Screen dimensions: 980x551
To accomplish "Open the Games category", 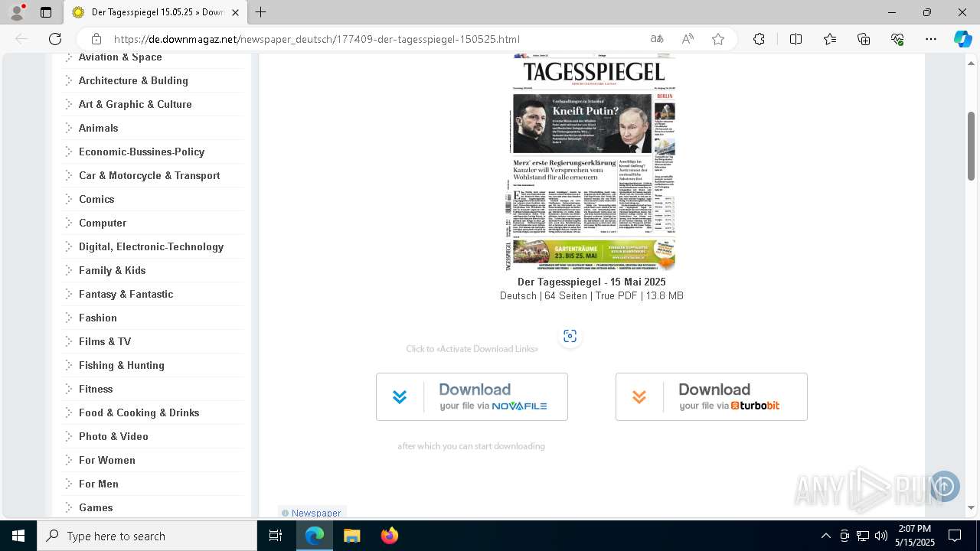I will click(x=96, y=507).
